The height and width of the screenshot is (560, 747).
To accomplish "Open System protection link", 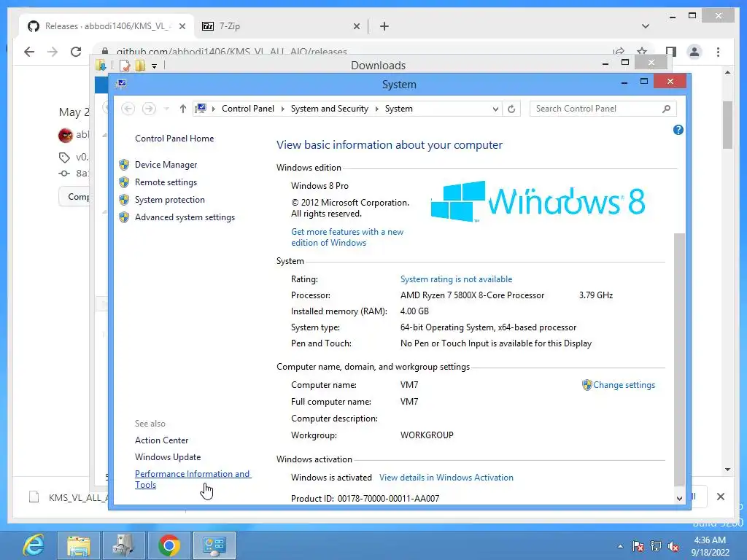I will (x=169, y=200).
